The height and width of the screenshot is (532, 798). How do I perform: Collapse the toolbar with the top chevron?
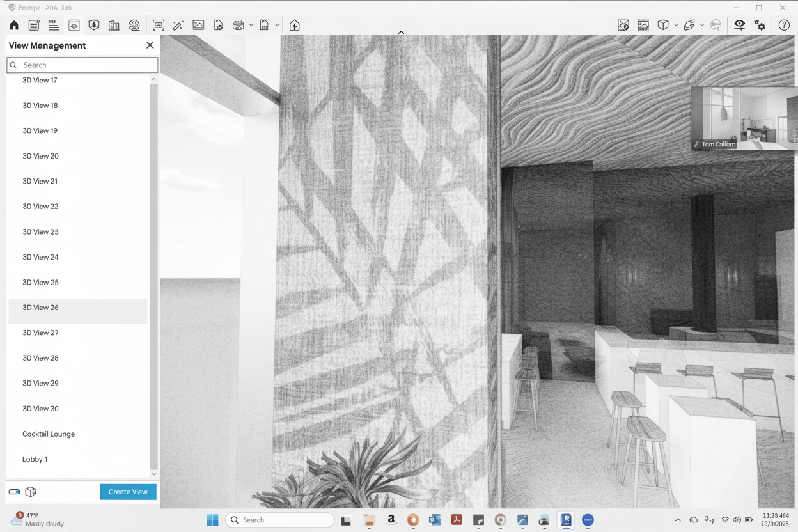point(401,33)
